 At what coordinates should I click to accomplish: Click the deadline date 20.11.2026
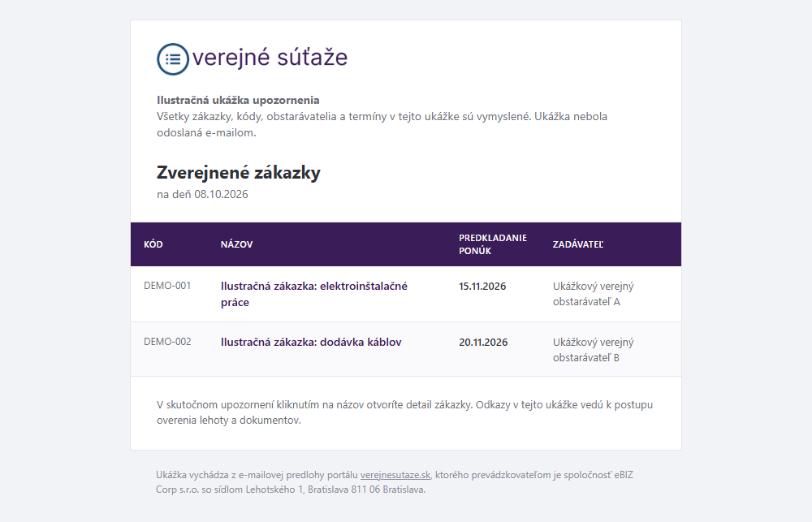tap(483, 343)
